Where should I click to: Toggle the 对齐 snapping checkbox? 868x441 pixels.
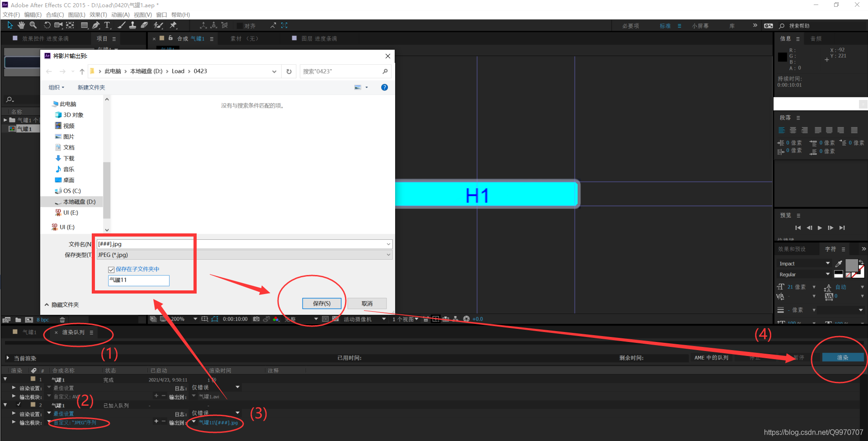tap(240, 26)
